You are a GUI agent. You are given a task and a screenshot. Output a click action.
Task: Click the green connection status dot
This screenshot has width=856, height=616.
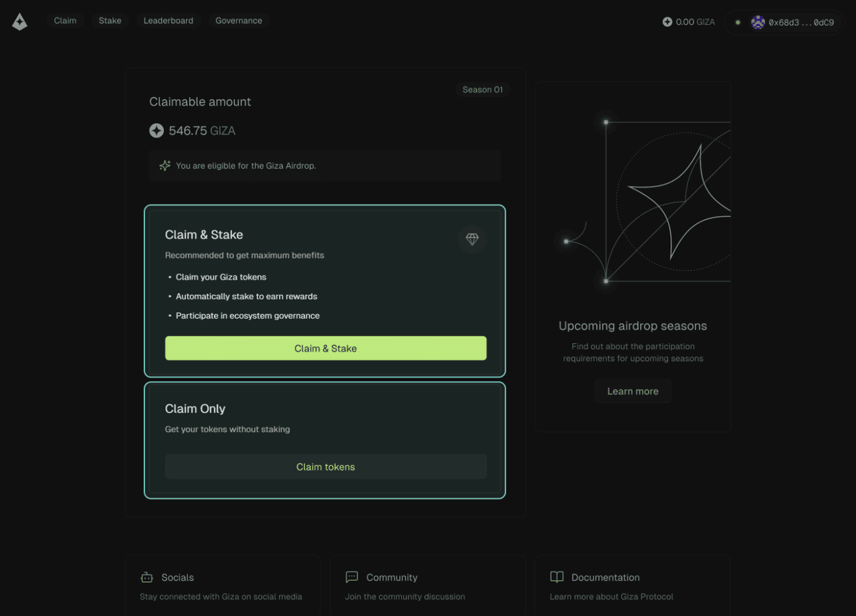tap(738, 22)
